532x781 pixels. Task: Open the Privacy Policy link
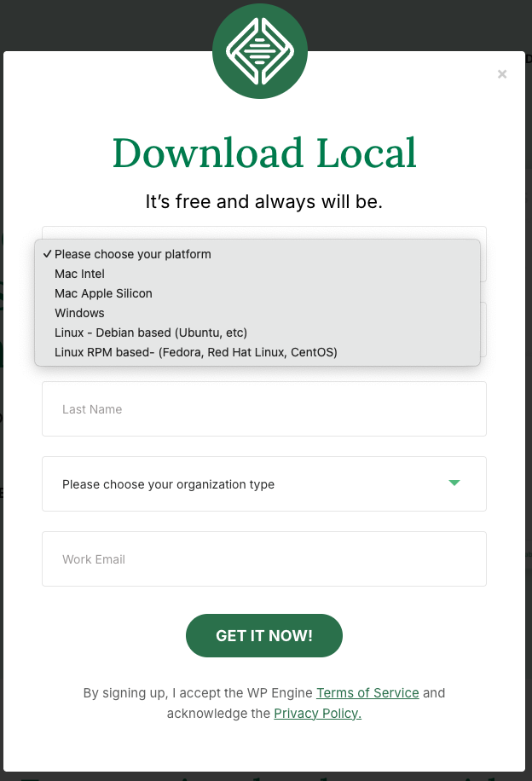318,714
